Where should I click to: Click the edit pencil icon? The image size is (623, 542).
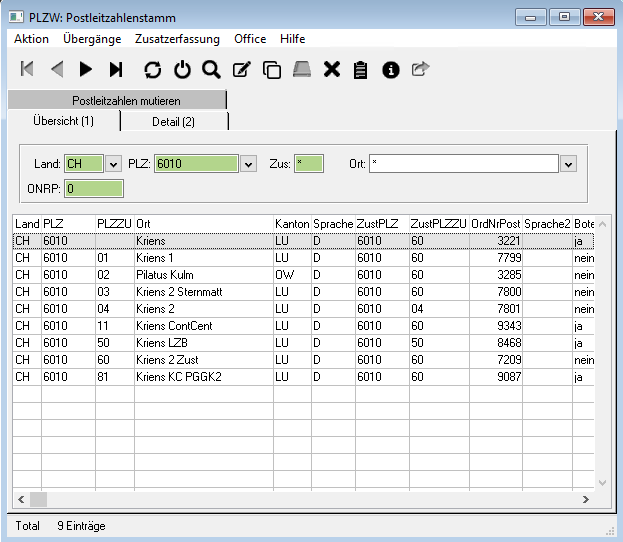point(241,69)
